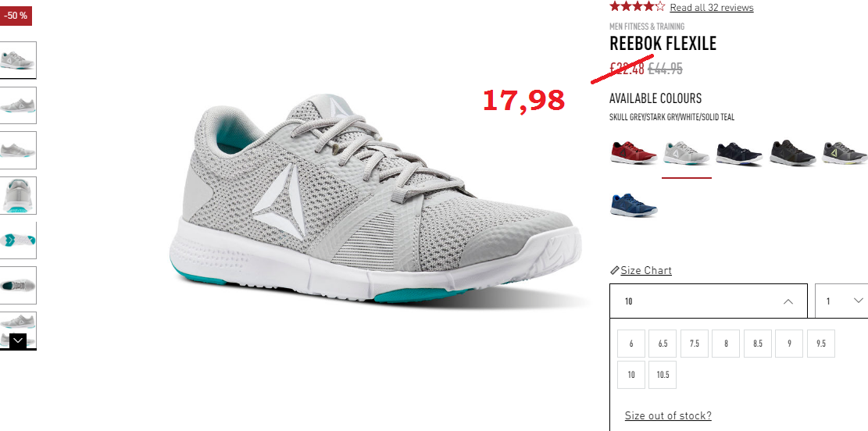Screen dimensions: 868x431
Task: Open the size selector box showing 10
Action: (709, 301)
